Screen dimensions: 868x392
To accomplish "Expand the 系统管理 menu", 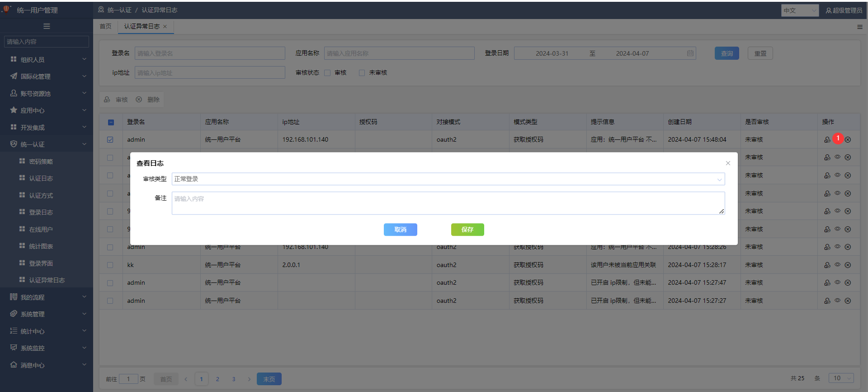I will (47, 314).
